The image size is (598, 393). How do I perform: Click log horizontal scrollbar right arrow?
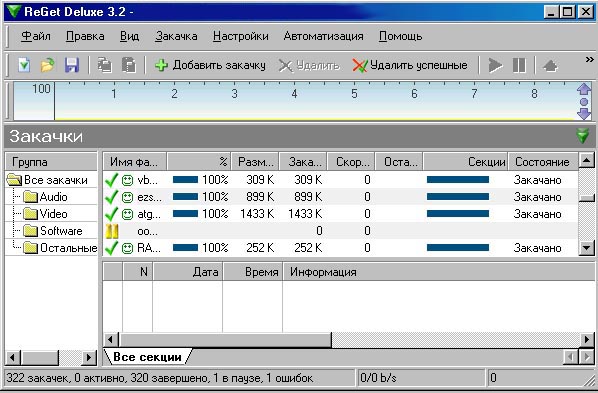click(587, 339)
